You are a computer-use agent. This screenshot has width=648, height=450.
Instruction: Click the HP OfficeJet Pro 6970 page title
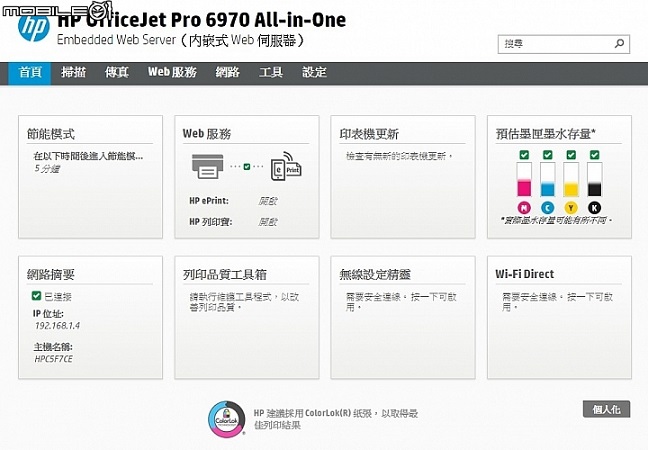coord(201,19)
